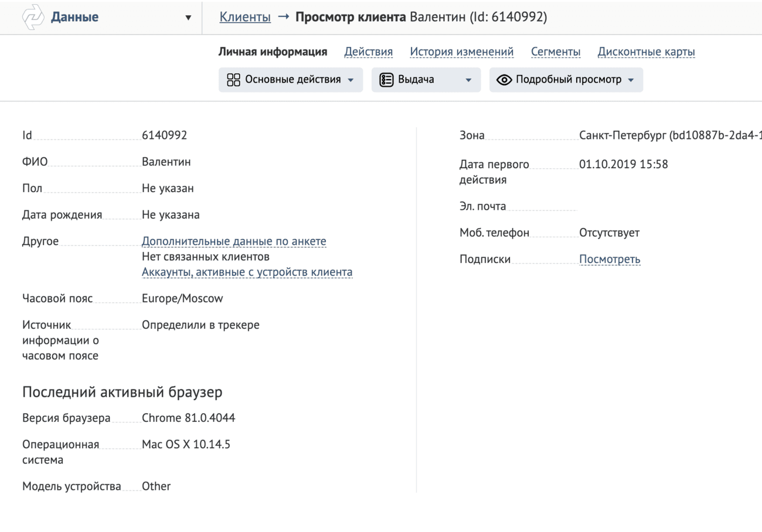Open the История изменений tab

pos(462,52)
